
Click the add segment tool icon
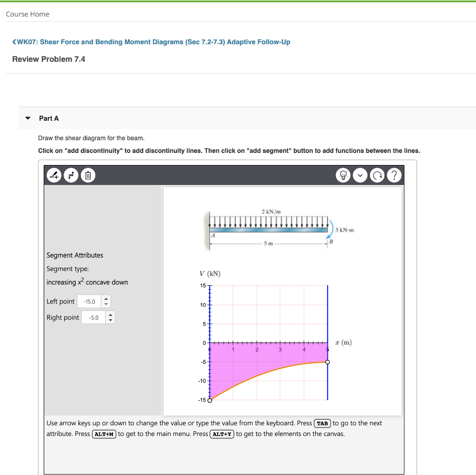tap(54, 175)
